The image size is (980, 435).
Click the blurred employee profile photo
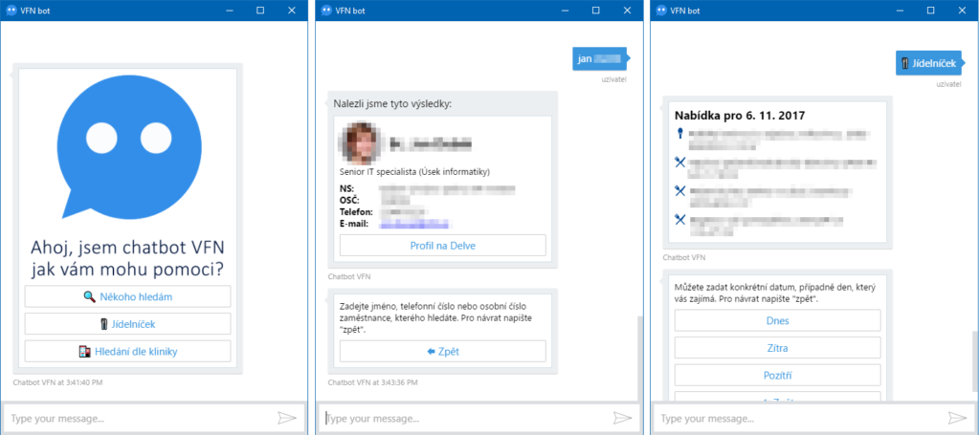360,142
